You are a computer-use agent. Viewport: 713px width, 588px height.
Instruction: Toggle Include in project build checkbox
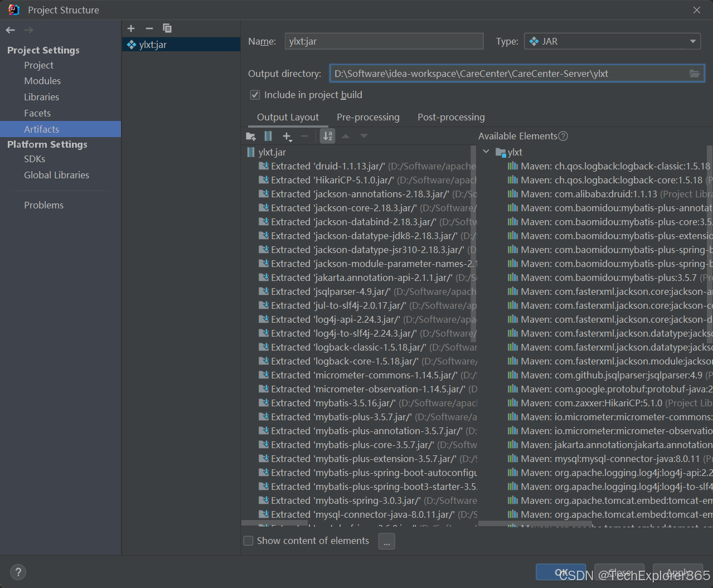(x=255, y=95)
